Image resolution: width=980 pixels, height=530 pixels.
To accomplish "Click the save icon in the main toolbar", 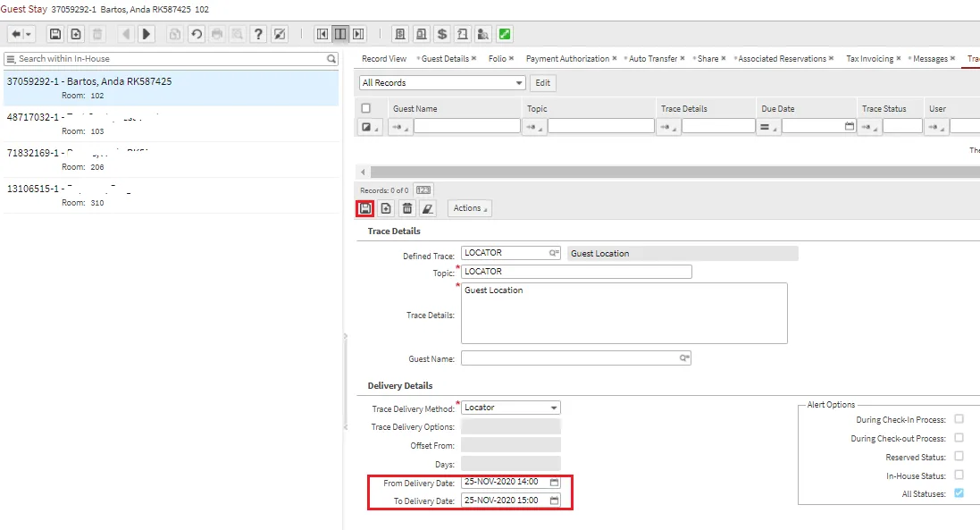I will tap(55, 34).
